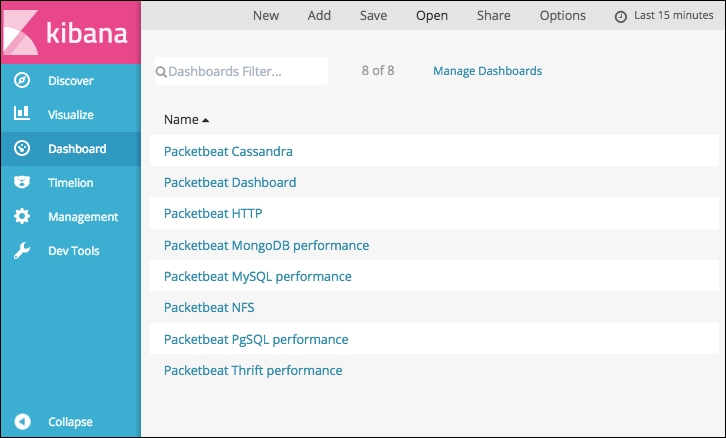Click the '8 of 8' count text
726x438 pixels.
tap(378, 70)
